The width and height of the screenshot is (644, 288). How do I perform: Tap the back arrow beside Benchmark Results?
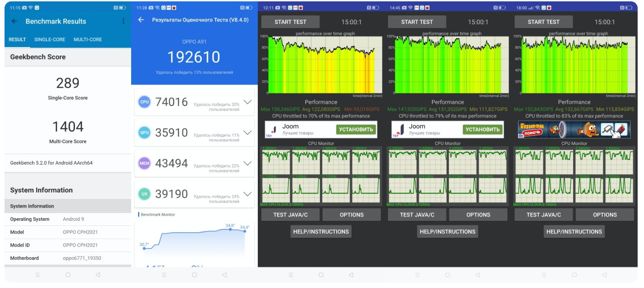click(15, 21)
